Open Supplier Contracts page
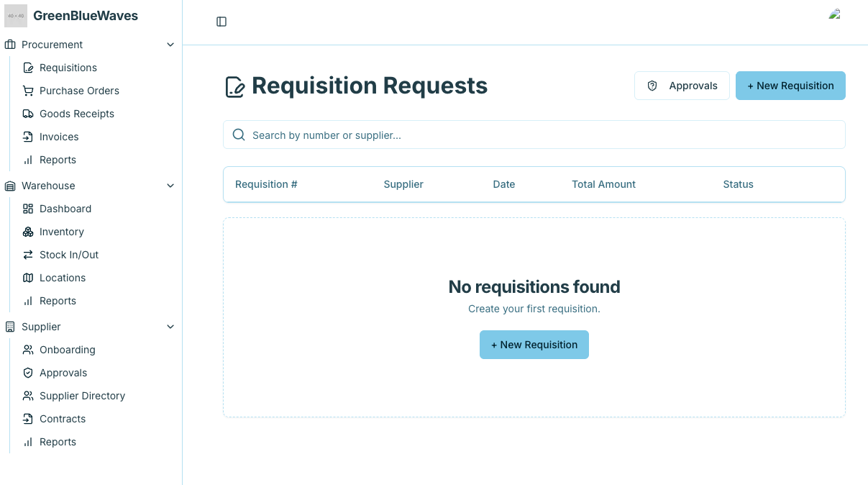The height and width of the screenshot is (485, 868). 63,419
